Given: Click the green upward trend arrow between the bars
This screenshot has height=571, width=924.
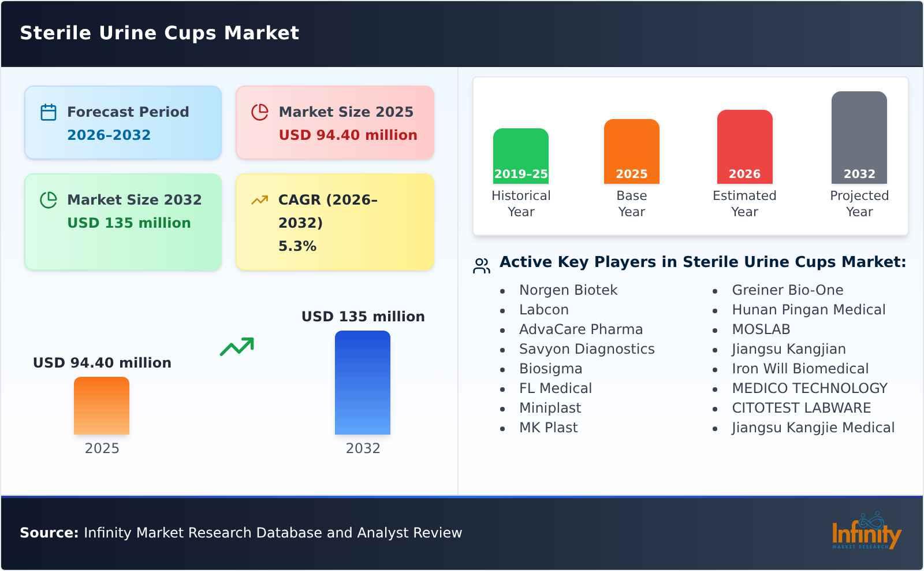Looking at the screenshot, I should (x=237, y=347).
